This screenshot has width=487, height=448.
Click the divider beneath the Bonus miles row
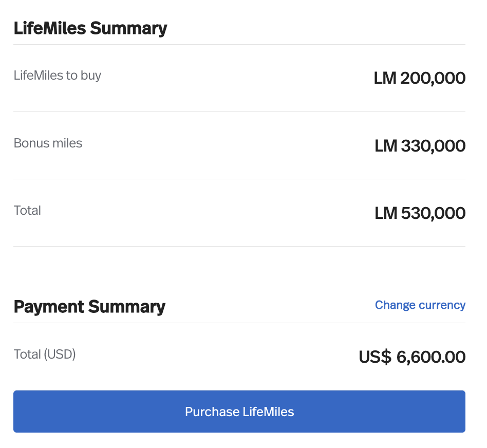point(239,179)
